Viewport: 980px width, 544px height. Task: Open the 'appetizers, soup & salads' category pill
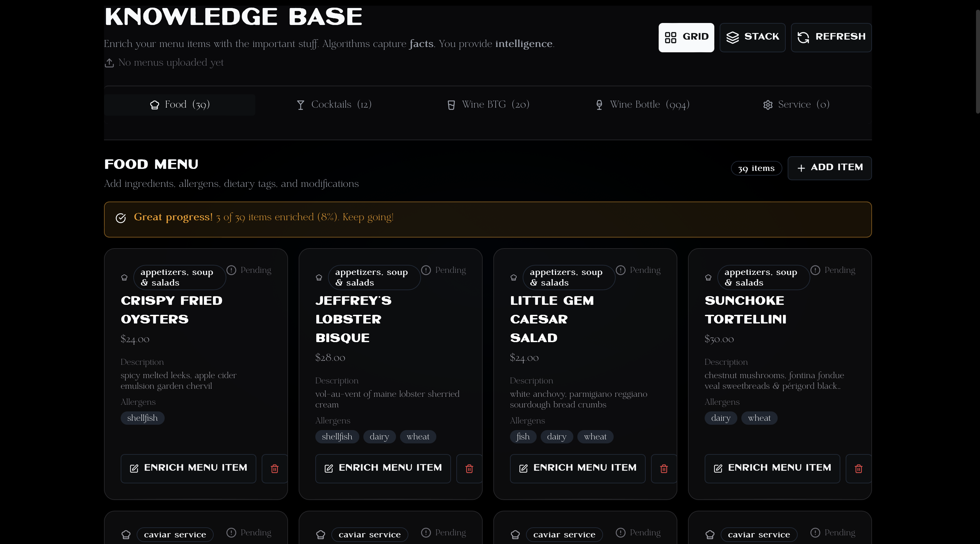click(x=179, y=277)
